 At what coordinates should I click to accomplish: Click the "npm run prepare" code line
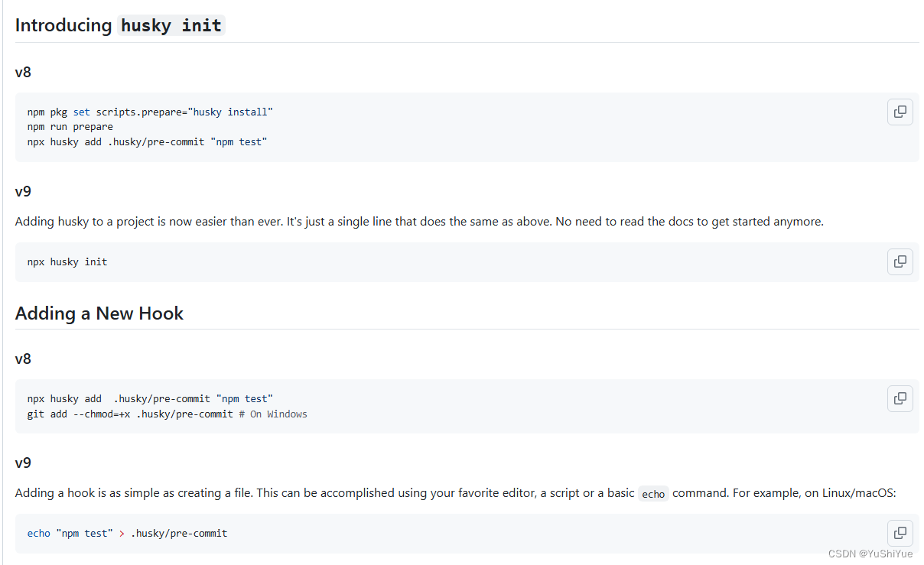point(70,127)
